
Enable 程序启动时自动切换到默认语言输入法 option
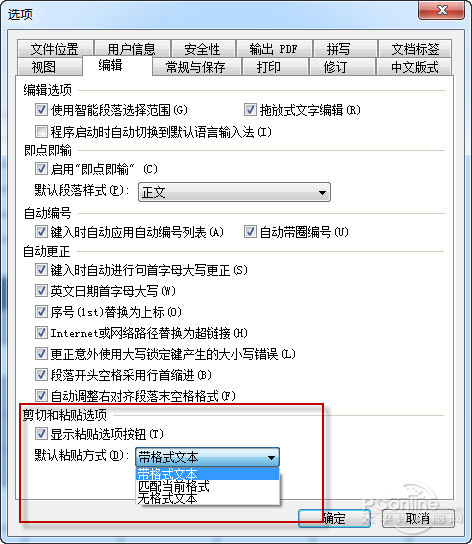(x=41, y=132)
